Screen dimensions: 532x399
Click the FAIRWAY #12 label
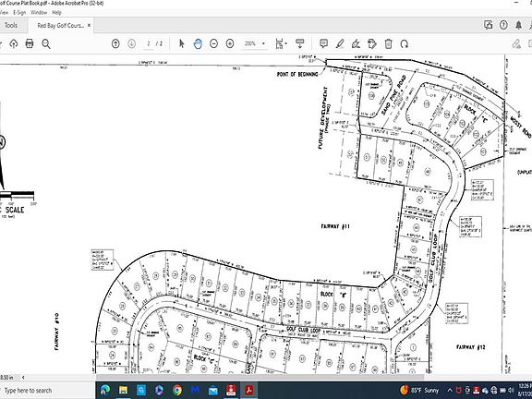(470, 347)
